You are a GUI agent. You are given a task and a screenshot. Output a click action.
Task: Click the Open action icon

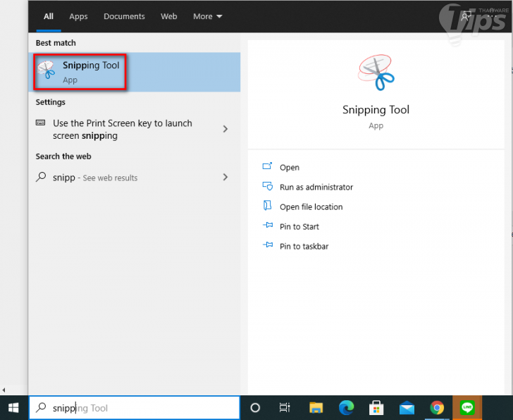click(x=267, y=166)
